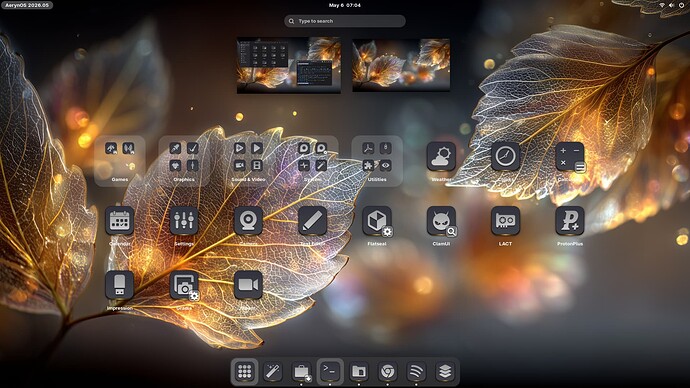
Task: Open the System app folder
Action: (x=312, y=161)
